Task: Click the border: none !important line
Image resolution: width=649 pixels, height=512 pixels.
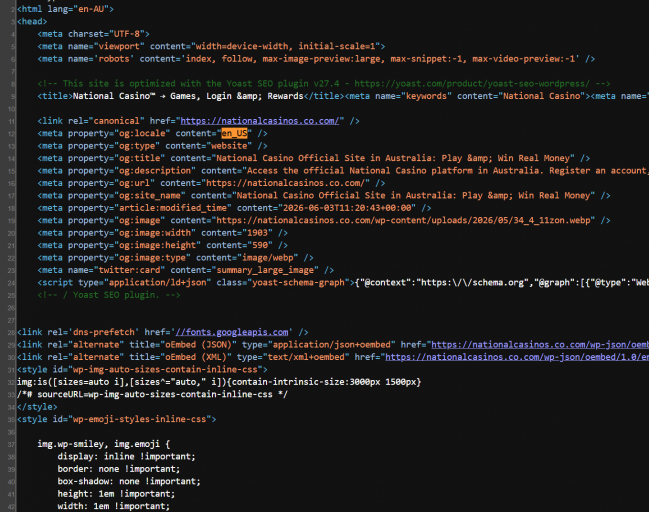Action: coord(119,469)
